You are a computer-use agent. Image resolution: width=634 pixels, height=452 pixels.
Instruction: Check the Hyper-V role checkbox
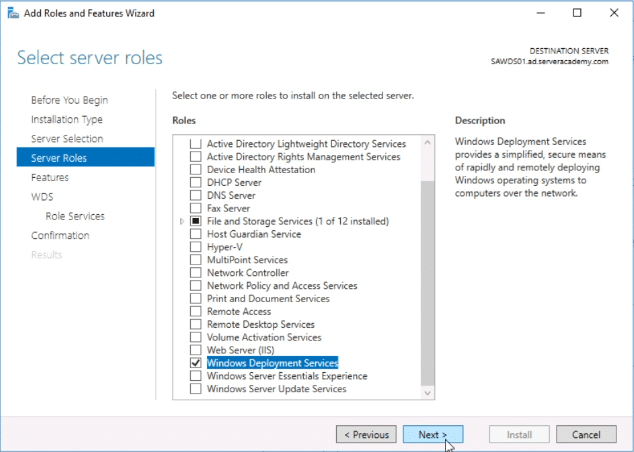(x=195, y=247)
